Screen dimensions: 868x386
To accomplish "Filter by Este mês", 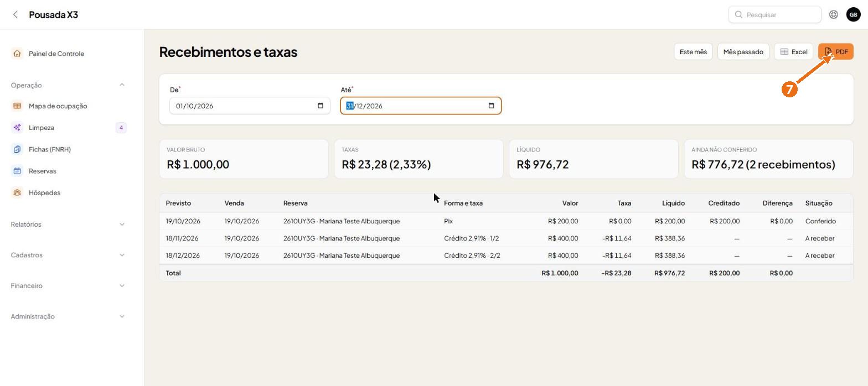I will pos(693,51).
